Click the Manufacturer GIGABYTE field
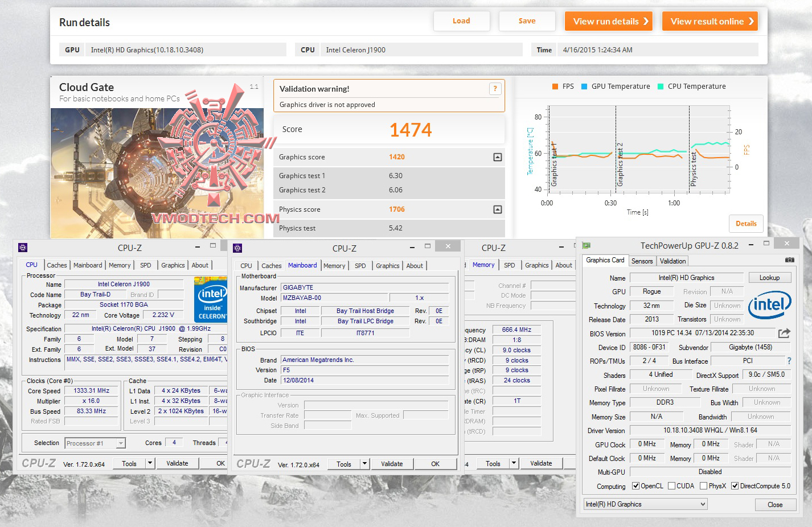The width and height of the screenshot is (812, 527). tap(364, 288)
